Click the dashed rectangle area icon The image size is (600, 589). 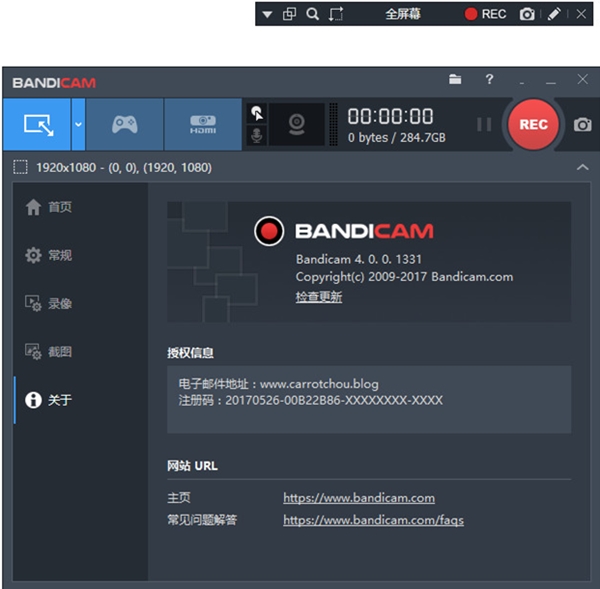(x=20, y=167)
